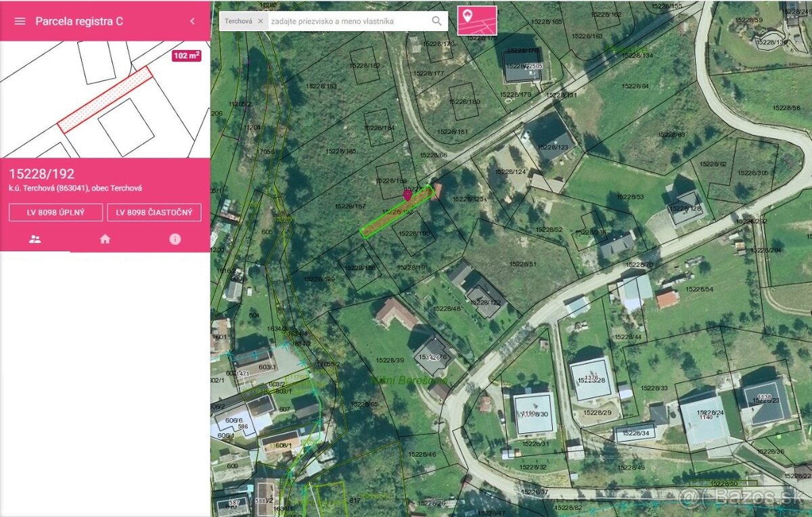
Task: Click the red location pin on map
Action: pyautogui.click(x=407, y=195)
